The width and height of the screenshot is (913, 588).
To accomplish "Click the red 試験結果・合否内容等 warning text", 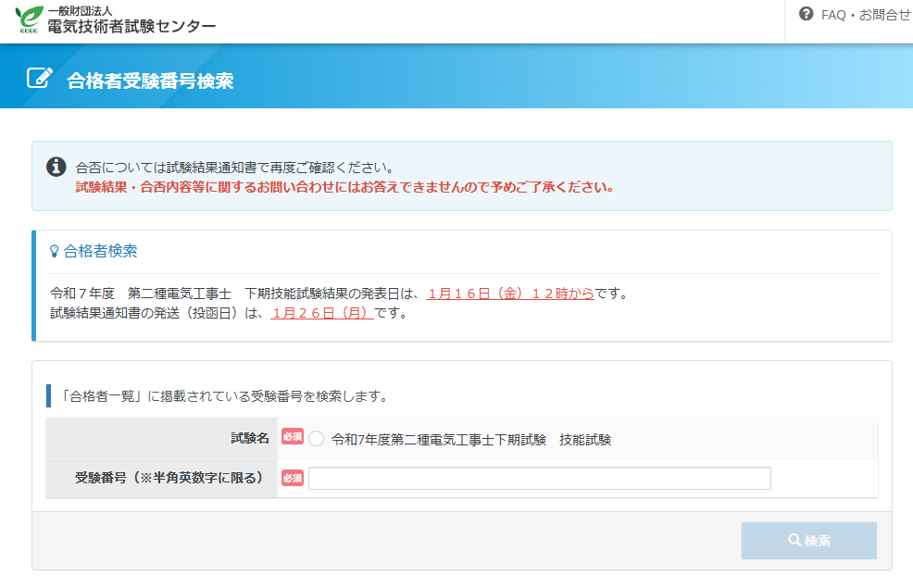I will click(344, 187).
